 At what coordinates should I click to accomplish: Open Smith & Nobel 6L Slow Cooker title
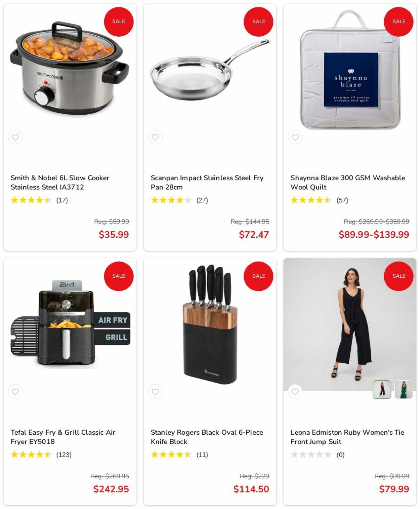pos(60,183)
